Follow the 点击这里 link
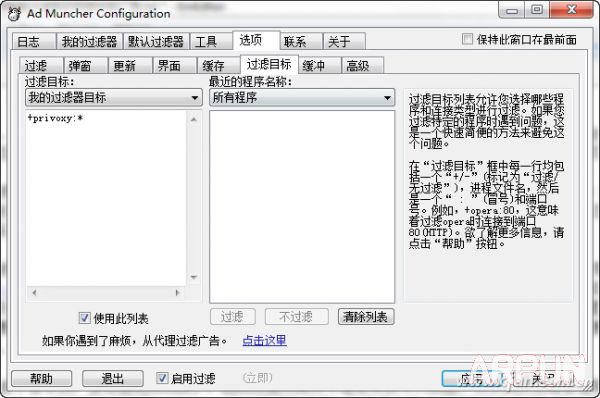 tap(264, 340)
